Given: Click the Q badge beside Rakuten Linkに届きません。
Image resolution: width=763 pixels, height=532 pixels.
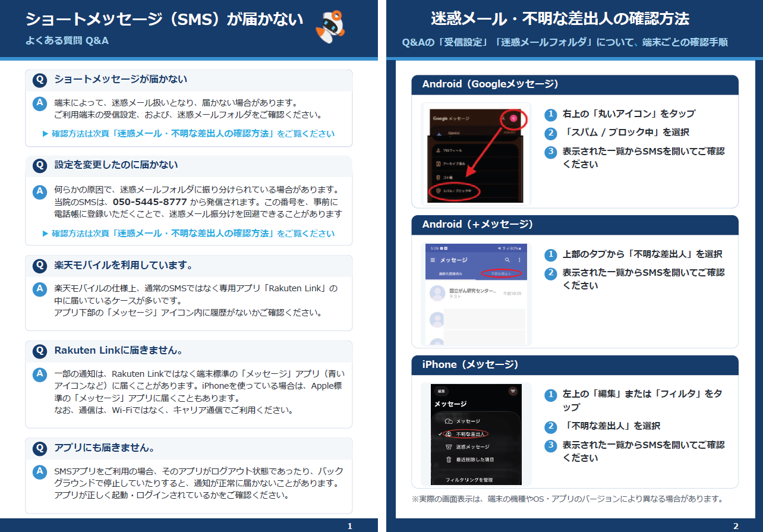Looking at the screenshot, I should (x=40, y=351).
